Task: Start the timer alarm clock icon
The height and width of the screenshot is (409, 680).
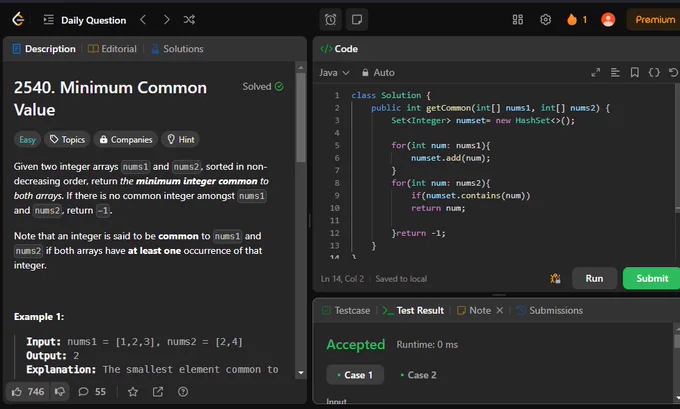Action: [330, 20]
